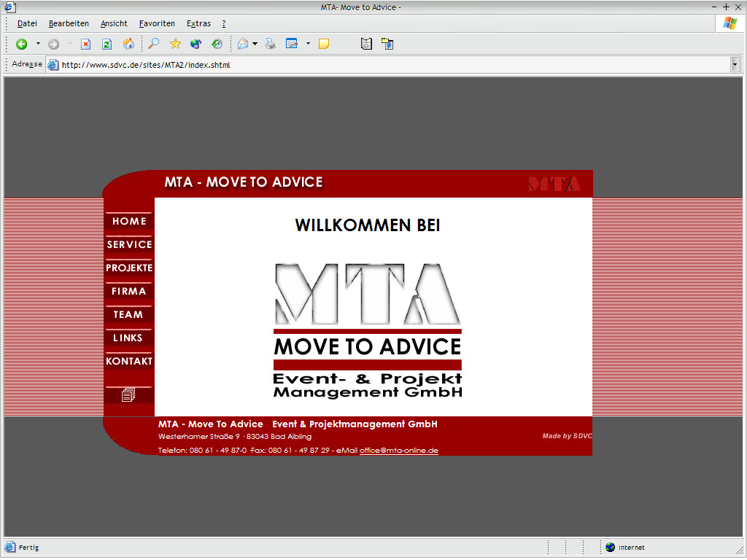Viewport: 747px width, 560px height.
Task: Open Search with the magnifier icon
Action: tap(153, 44)
